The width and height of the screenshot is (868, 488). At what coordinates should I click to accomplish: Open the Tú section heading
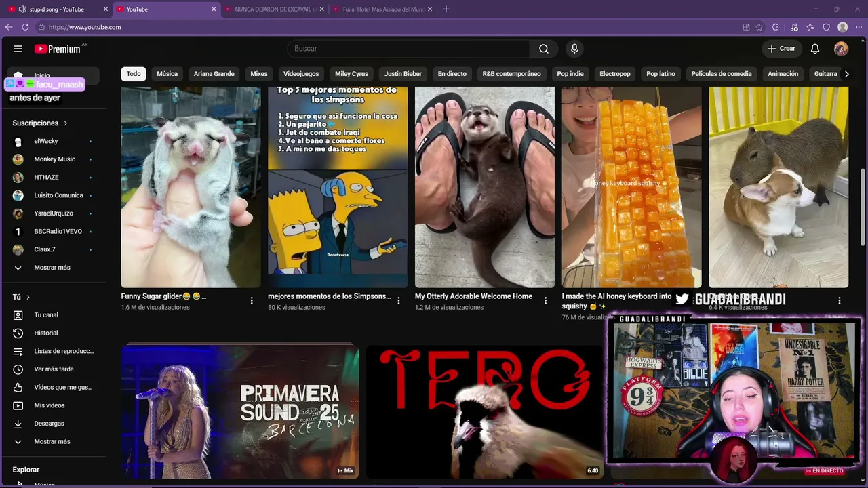click(x=21, y=297)
